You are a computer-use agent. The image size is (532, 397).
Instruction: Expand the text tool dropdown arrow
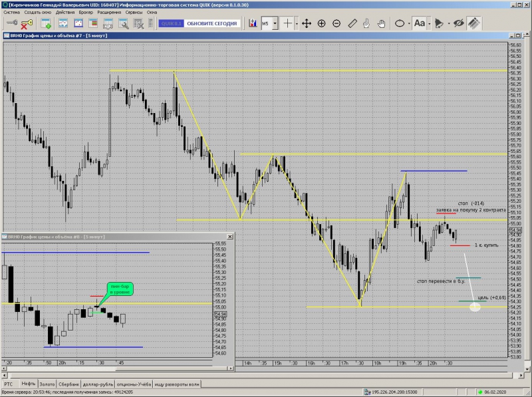429,24
